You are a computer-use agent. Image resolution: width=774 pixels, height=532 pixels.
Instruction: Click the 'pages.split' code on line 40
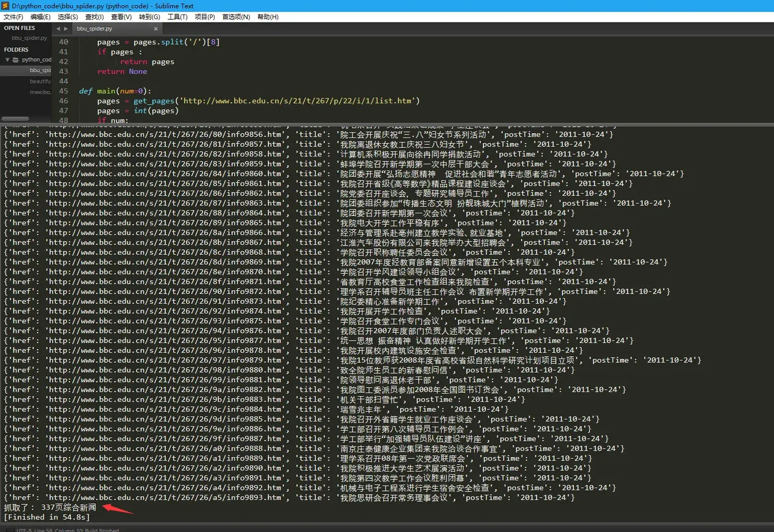tap(158, 42)
